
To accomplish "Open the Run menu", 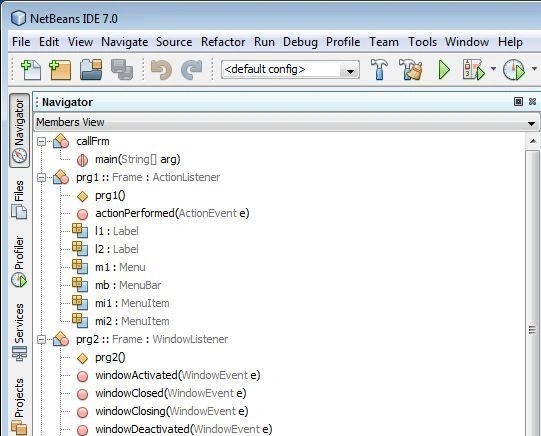I will tap(264, 42).
